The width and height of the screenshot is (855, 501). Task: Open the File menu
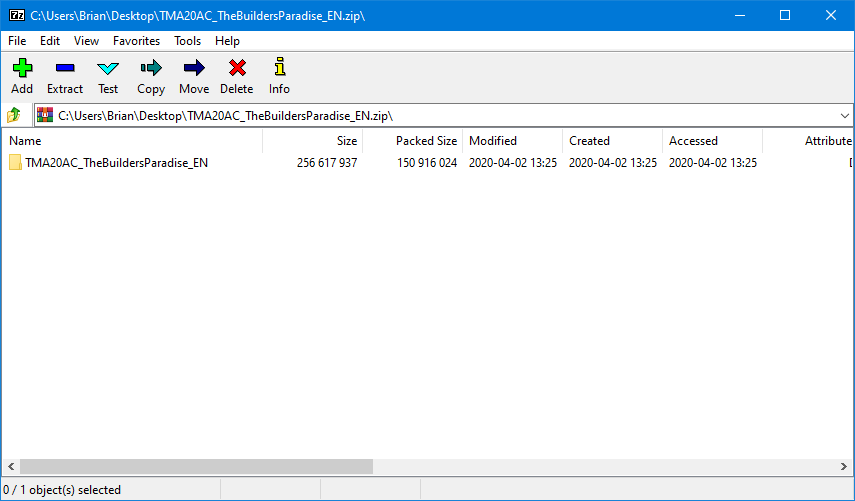(17, 41)
